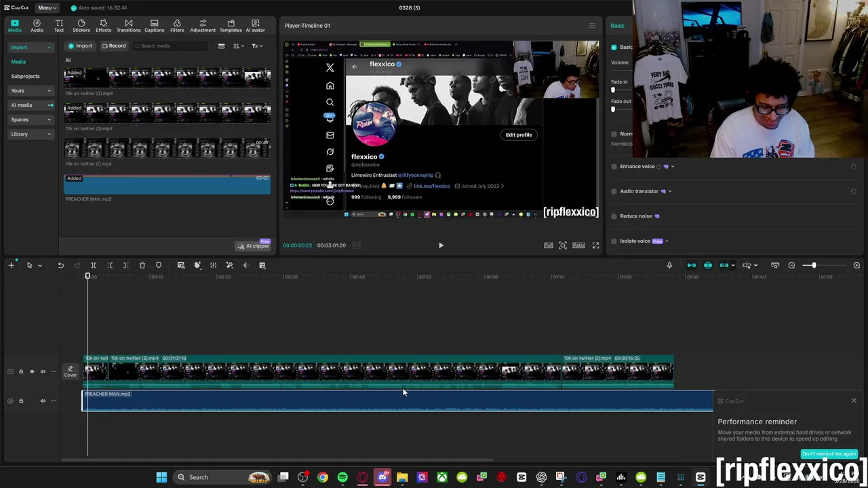Image resolution: width=868 pixels, height=488 pixels.
Task: Open AI media in the sidebar
Action: tap(30, 105)
